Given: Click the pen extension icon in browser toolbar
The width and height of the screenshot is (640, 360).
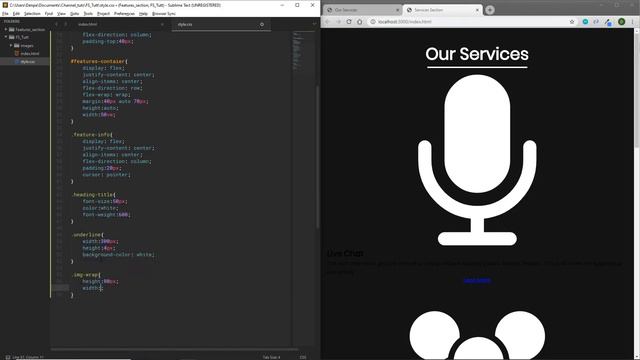Looking at the screenshot, I should click(x=608, y=22).
